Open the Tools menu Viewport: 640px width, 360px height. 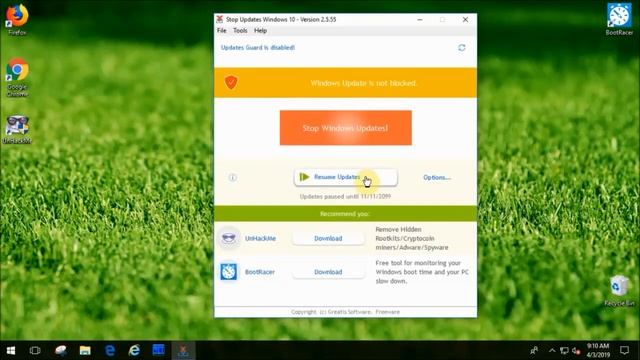point(240,31)
